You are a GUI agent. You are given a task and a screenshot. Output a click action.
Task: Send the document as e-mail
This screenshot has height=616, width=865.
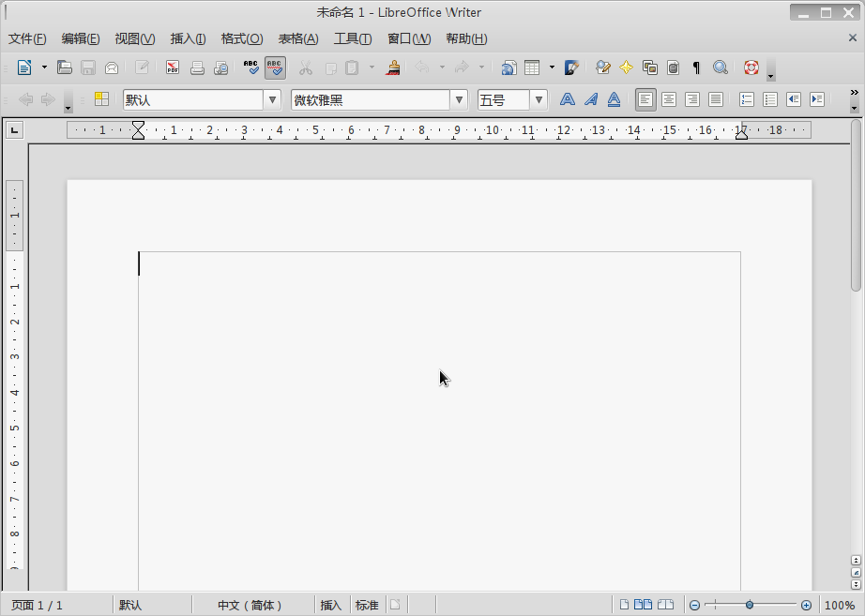112,68
